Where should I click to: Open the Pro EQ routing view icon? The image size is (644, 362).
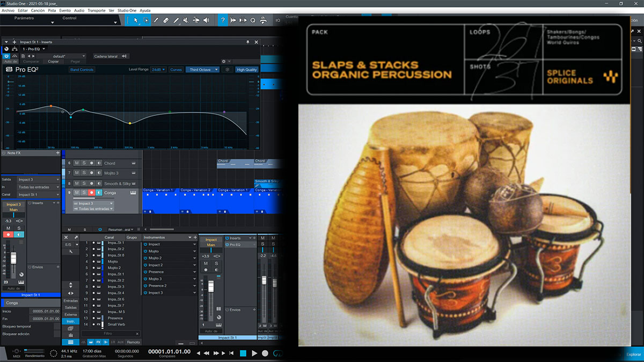(14, 49)
